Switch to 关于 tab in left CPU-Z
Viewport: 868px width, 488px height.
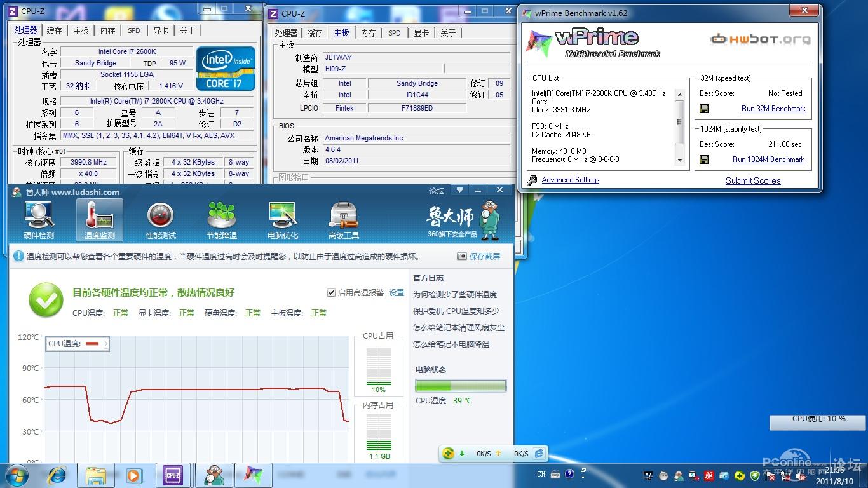pyautogui.click(x=187, y=30)
